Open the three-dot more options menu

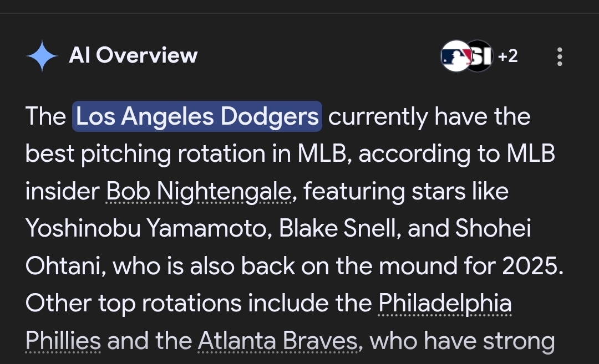coord(560,57)
